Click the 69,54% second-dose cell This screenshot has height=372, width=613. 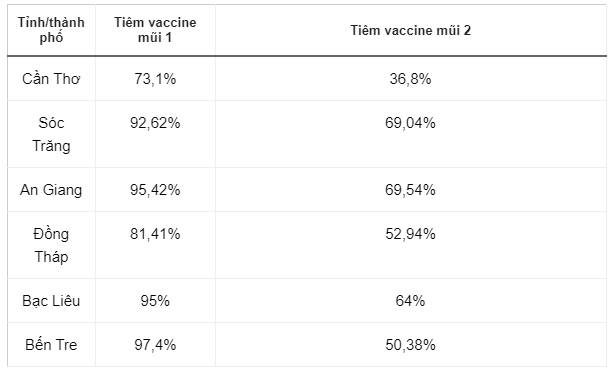(x=410, y=190)
